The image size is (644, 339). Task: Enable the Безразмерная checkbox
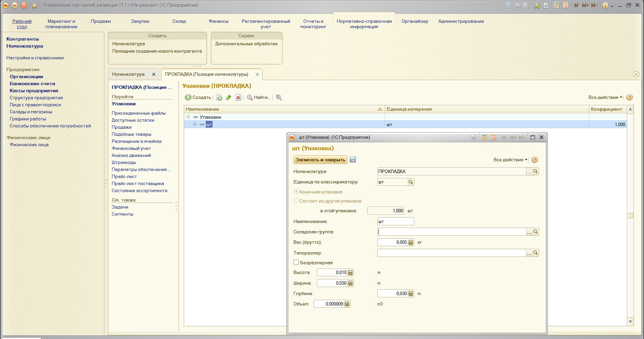pos(296,263)
